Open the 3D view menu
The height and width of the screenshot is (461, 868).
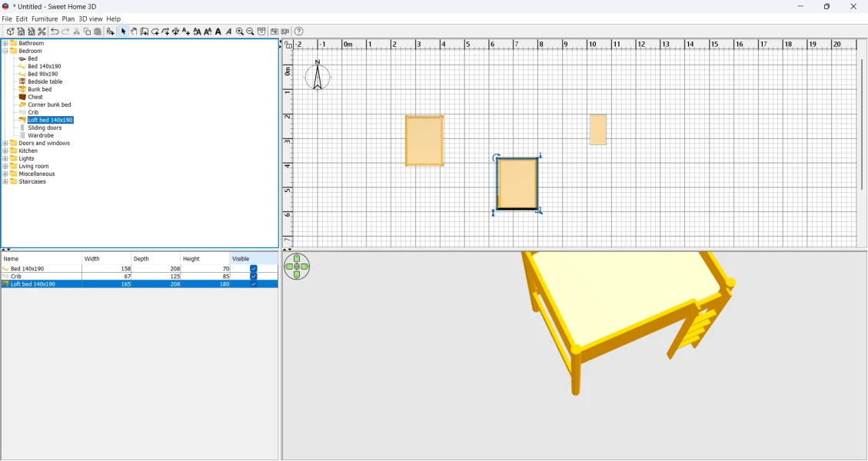[90, 18]
